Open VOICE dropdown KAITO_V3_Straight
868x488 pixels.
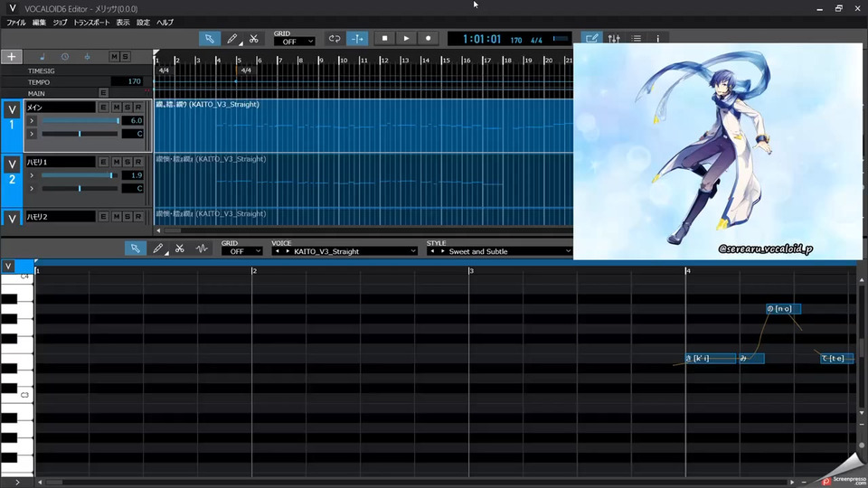click(344, 251)
